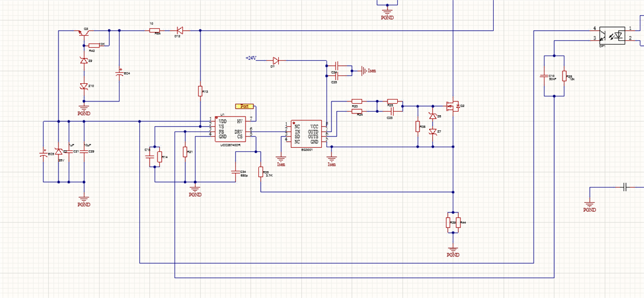This screenshot has width=644, height=298.
Task: Select zener diode Z9
Action: click(84, 61)
